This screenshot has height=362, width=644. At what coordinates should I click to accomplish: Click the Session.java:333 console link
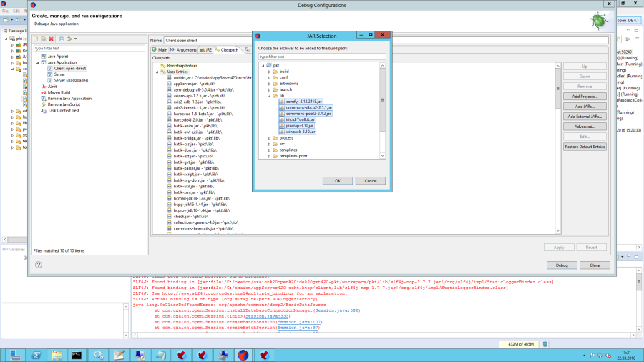click(x=267, y=316)
